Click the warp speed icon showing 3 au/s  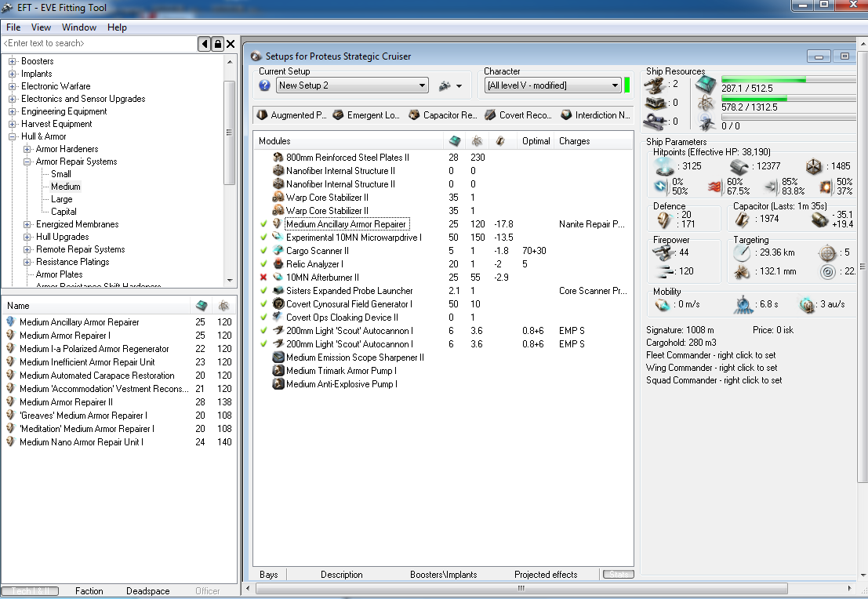[808, 304]
